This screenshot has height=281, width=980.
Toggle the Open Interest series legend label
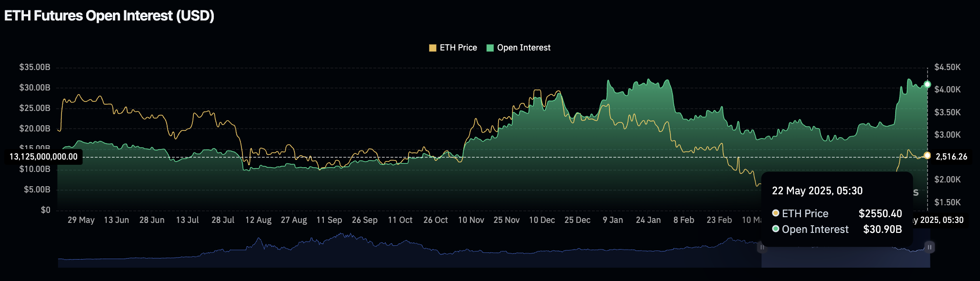tap(523, 48)
